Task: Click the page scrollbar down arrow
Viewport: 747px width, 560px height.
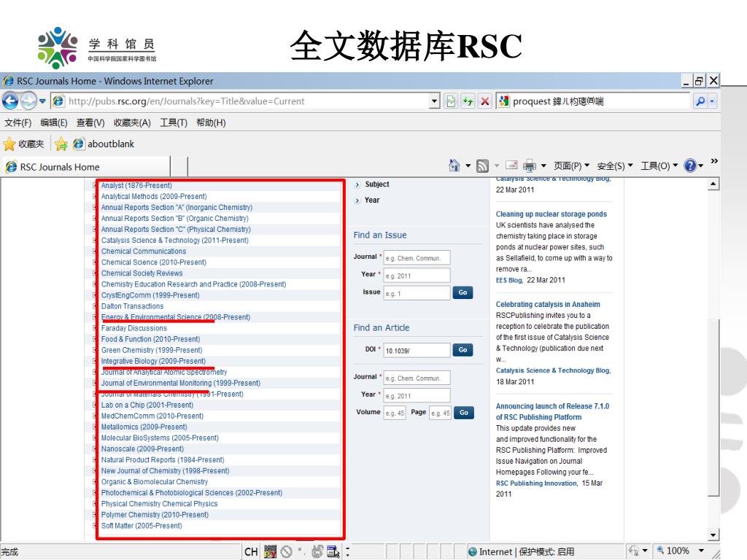Action: click(x=713, y=534)
